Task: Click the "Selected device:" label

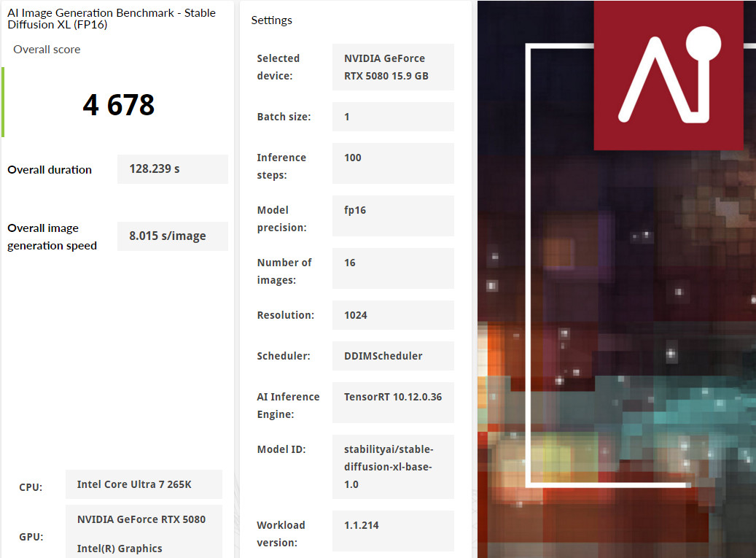Action: point(278,67)
